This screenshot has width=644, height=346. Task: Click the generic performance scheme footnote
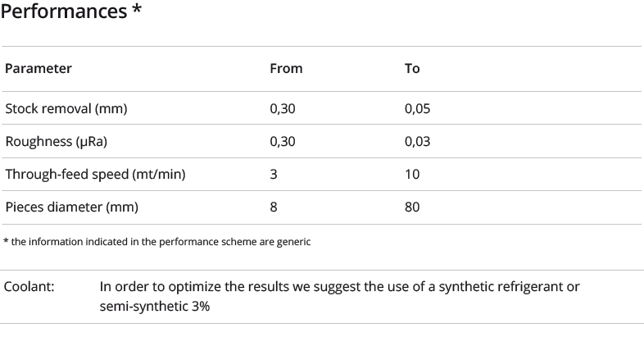point(156,242)
